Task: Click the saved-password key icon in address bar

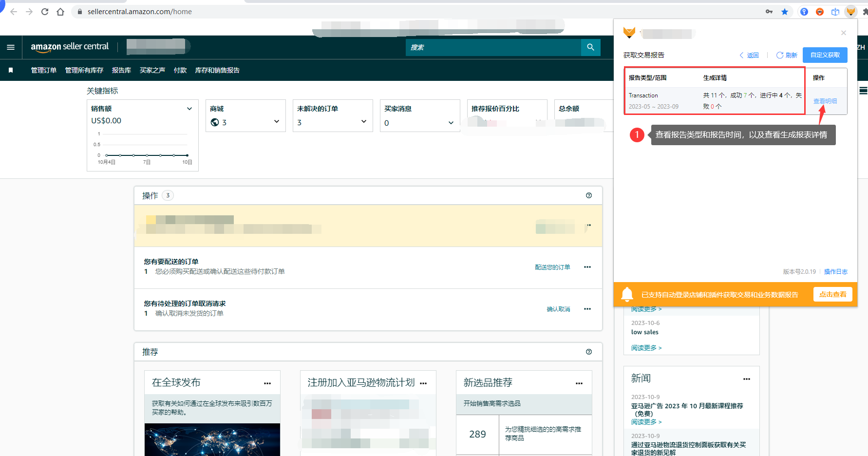Action: click(x=769, y=12)
